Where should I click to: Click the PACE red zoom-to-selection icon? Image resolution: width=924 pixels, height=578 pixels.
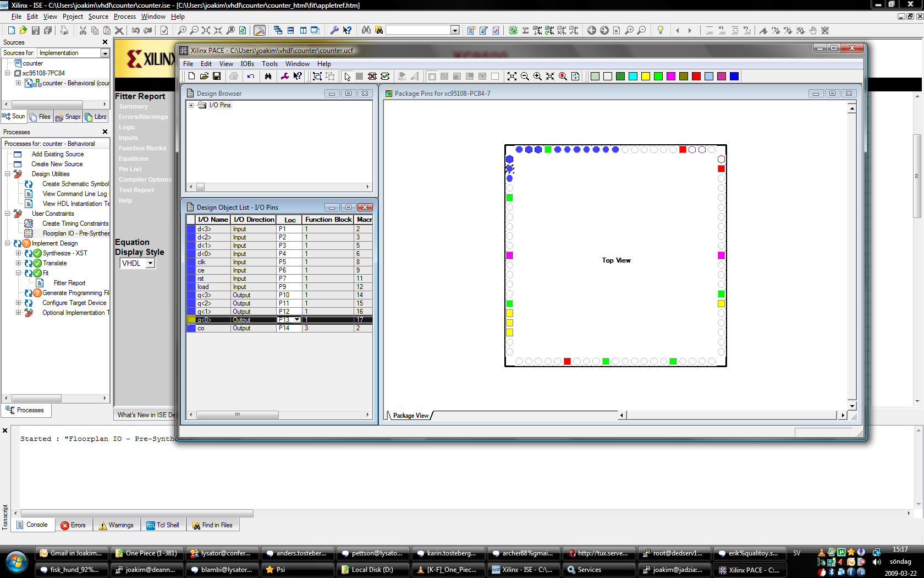coord(563,77)
